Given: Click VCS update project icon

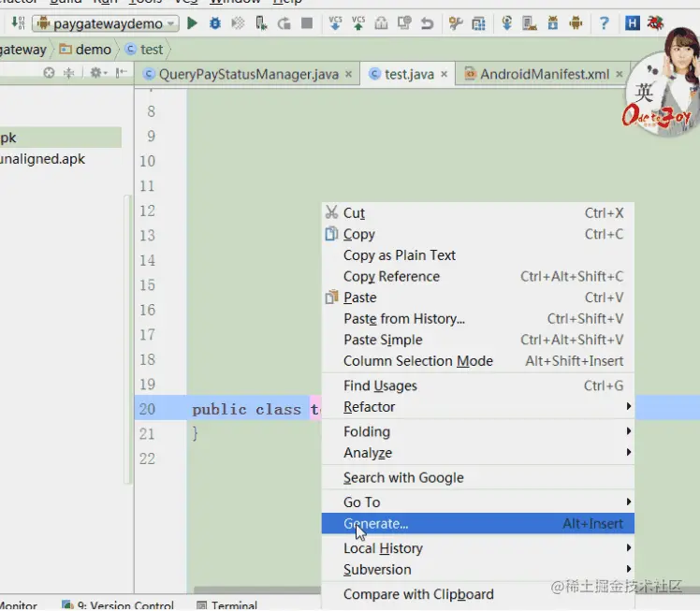Looking at the screenshot, I should [335, 22].
